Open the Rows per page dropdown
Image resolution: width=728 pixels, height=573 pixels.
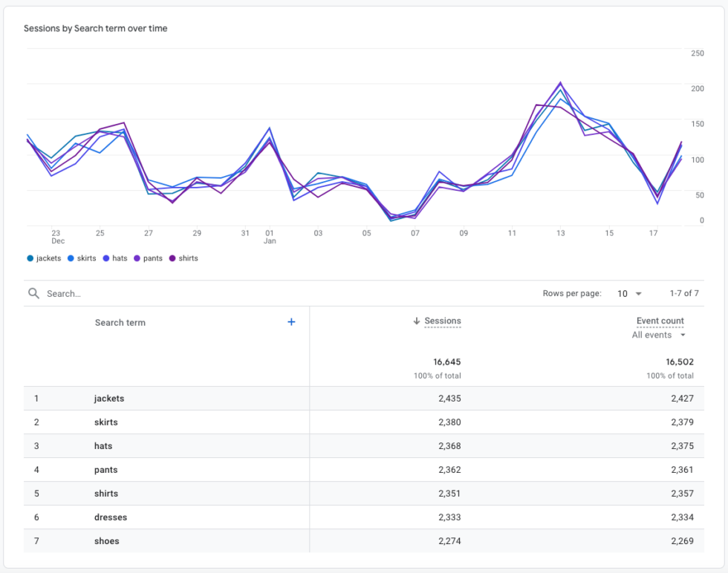[628, 293]
